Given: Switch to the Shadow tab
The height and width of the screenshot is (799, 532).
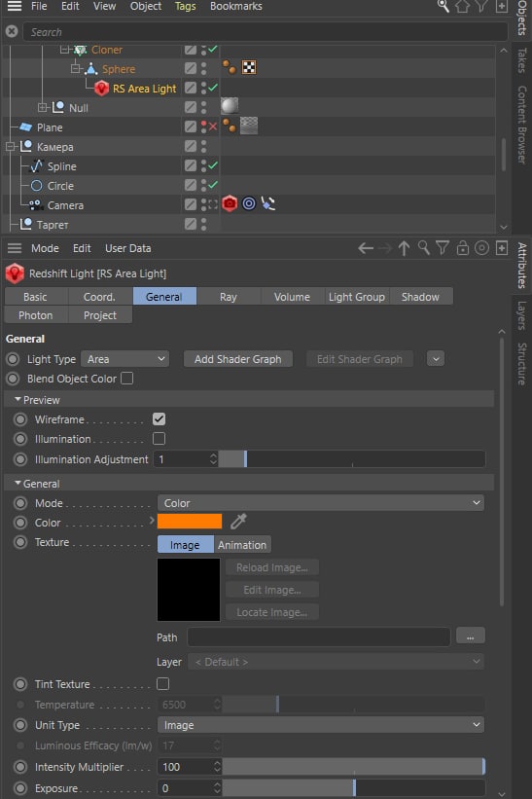Looking at the screenshot, I should pos(420,297).
